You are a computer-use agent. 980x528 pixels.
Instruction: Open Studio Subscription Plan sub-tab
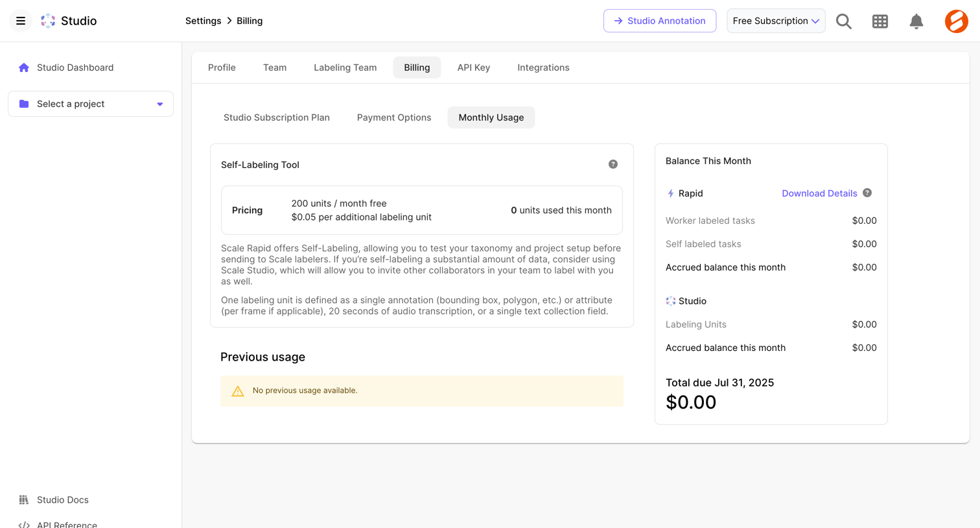point(277,117)
